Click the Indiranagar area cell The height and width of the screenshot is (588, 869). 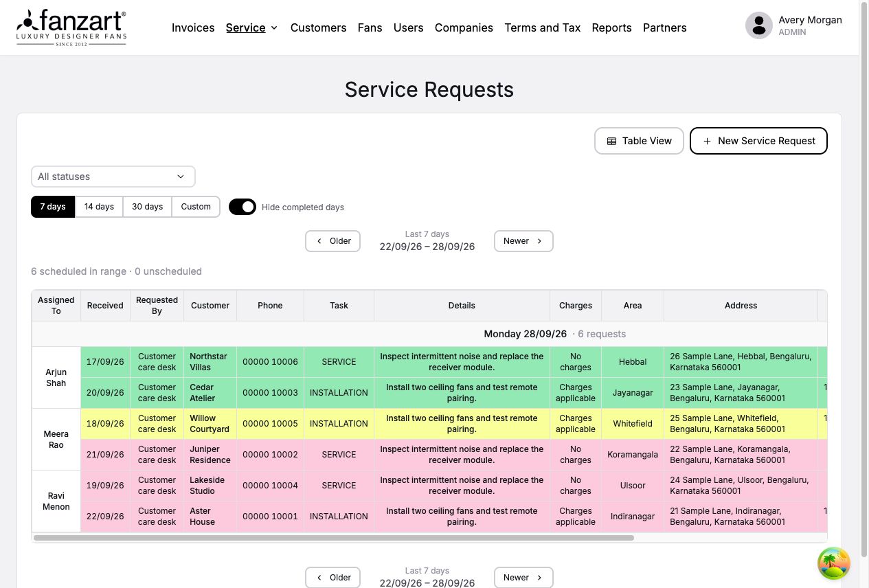(x=633, y=517)
